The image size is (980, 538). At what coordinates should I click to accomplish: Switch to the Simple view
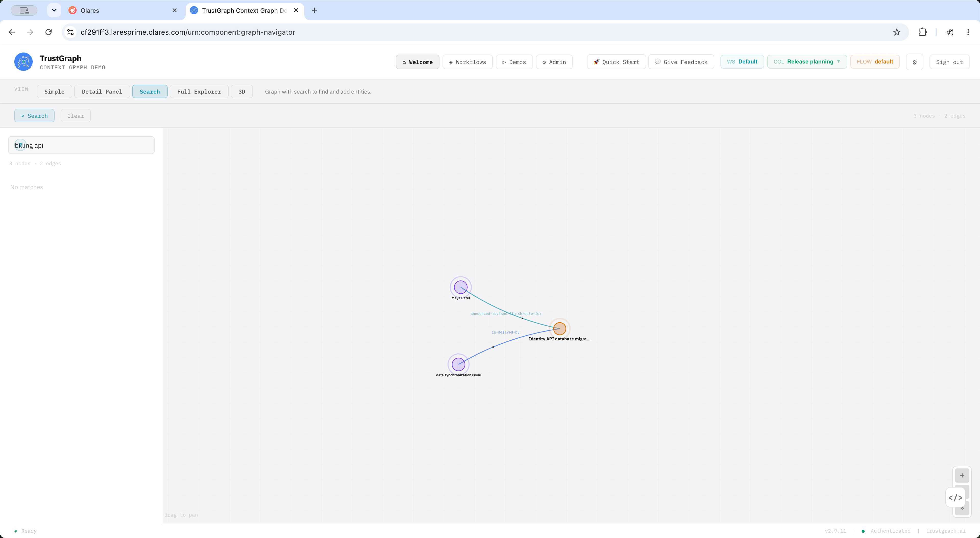pyautogui.click(x=54, y=92)
